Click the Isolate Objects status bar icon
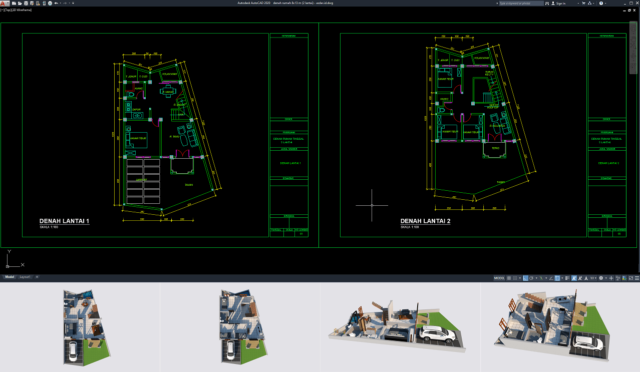The image size is (640, 372). coord(618,278)
